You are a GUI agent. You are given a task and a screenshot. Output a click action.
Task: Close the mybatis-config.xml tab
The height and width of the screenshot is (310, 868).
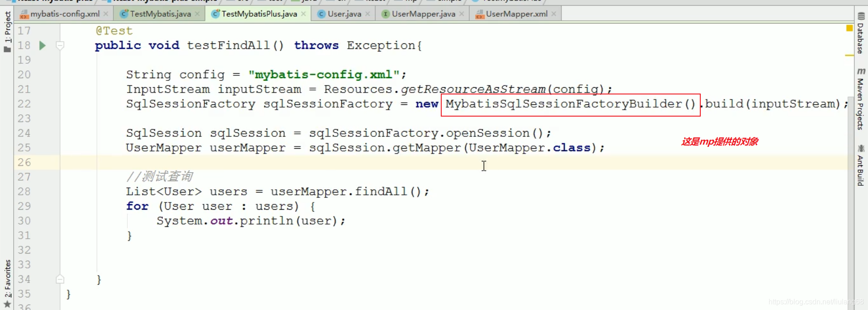click(106, 14)
